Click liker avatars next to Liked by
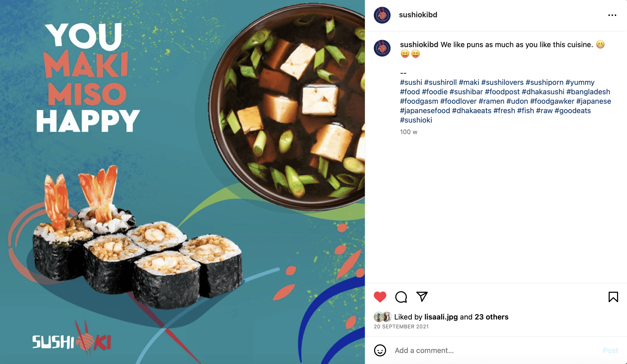Image resolution: width=627 pixels, height=364 pixels. (x=383, y=317)
